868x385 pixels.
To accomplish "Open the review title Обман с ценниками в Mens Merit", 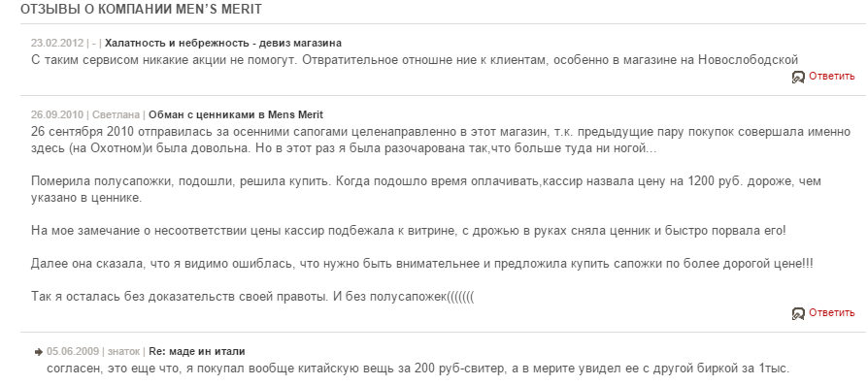I will pyautogui.click(x=236, y=115).
